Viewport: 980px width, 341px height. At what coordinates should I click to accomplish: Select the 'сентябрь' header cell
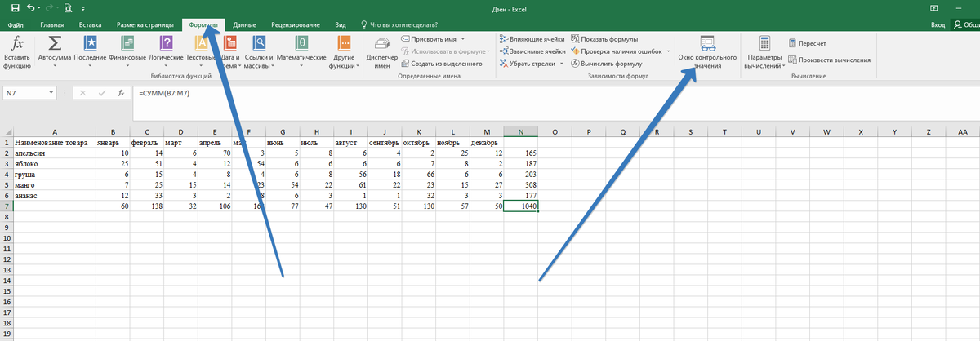[385, 142]
